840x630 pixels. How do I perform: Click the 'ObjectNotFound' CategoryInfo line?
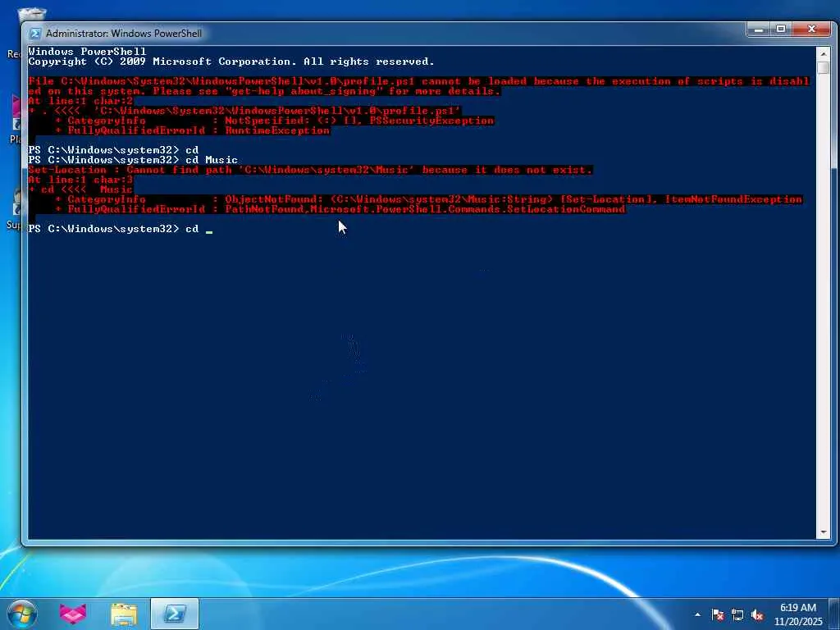click(428, 199)
